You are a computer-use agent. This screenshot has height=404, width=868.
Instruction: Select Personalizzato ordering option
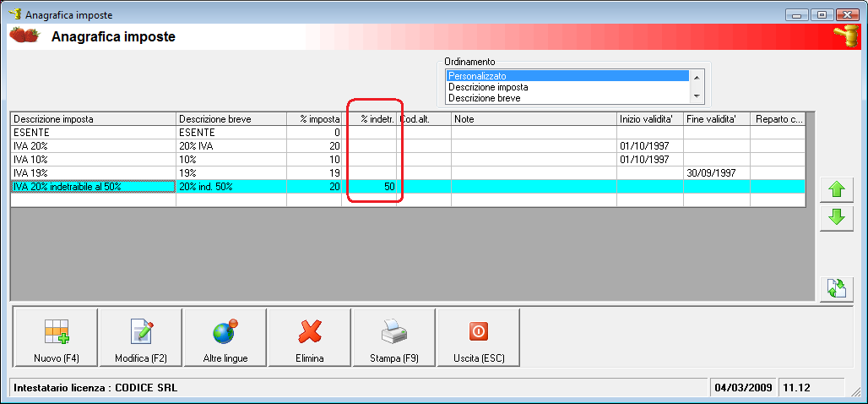point(568,76)
